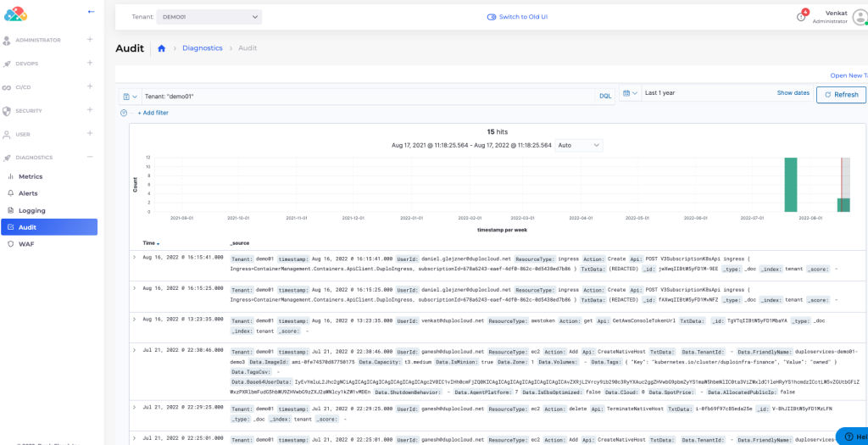Click the Tenant query input field

pos(364,96)
